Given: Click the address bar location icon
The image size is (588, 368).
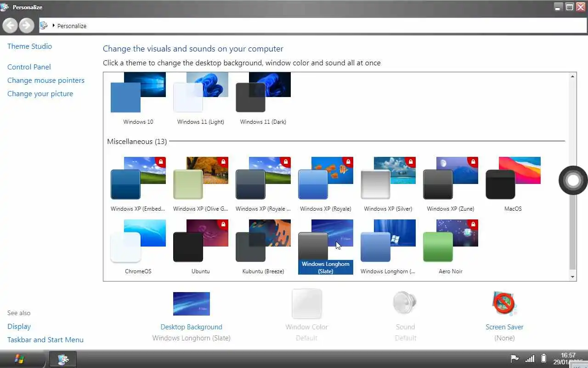Looking at the screenshot, I should pyautogui.click(x=44, y=25).
